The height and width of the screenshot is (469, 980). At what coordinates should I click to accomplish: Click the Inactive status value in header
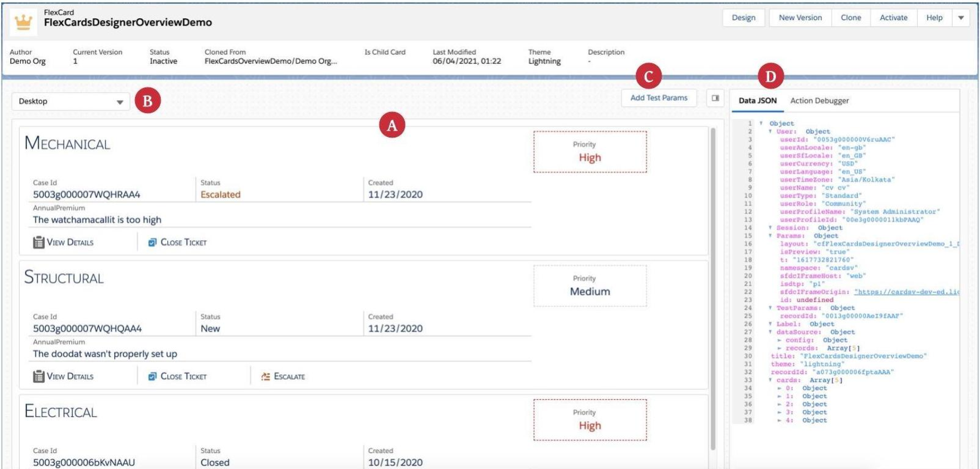point(163,61)
